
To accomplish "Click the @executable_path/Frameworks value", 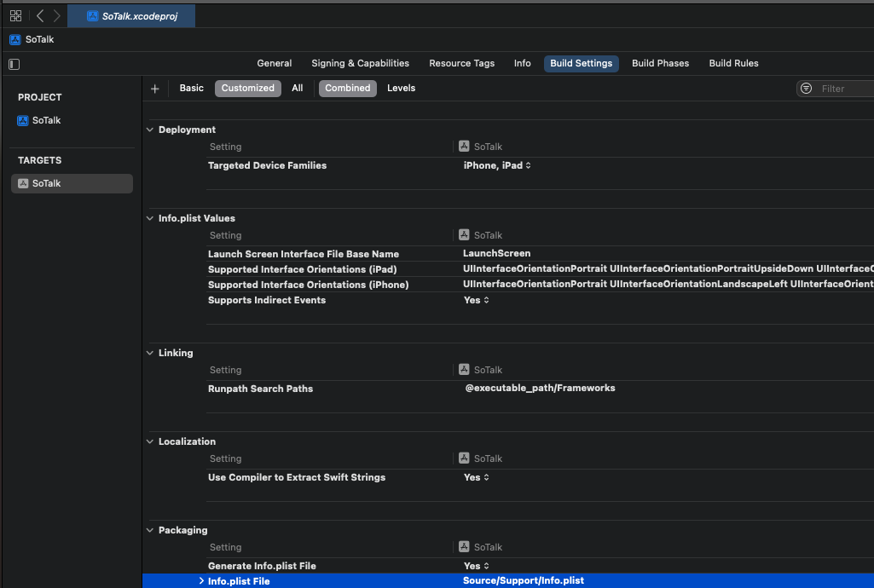I will [x=540, y=388].
